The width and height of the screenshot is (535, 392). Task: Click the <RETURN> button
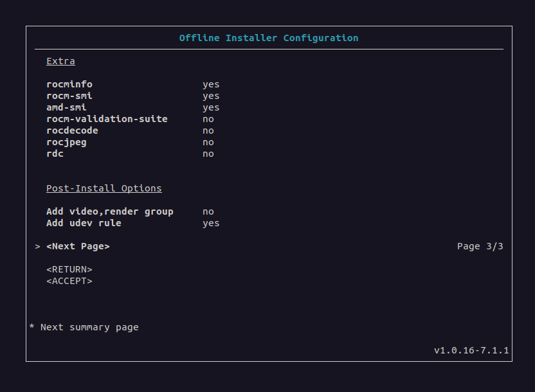tap(69, 269)
